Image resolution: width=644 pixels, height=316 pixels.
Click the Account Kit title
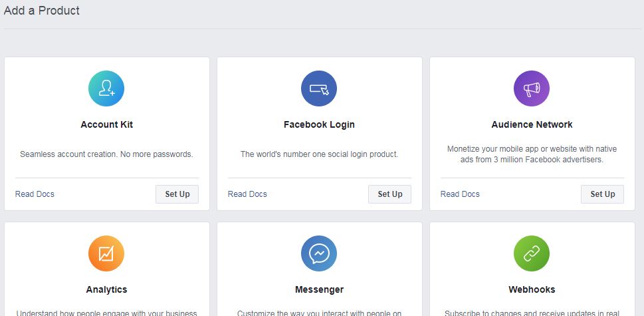point(107,124)
